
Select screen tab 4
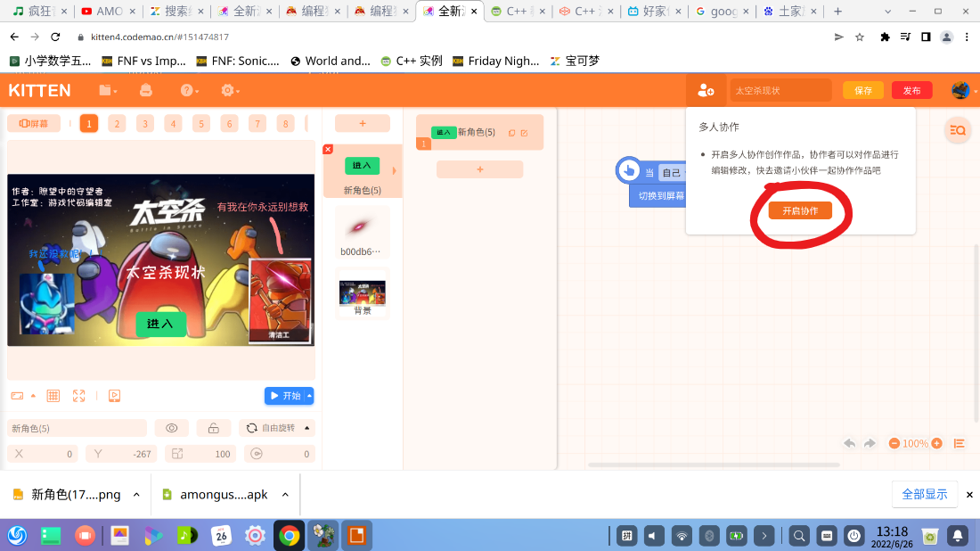pyautogui.click(x=173, y=124)
